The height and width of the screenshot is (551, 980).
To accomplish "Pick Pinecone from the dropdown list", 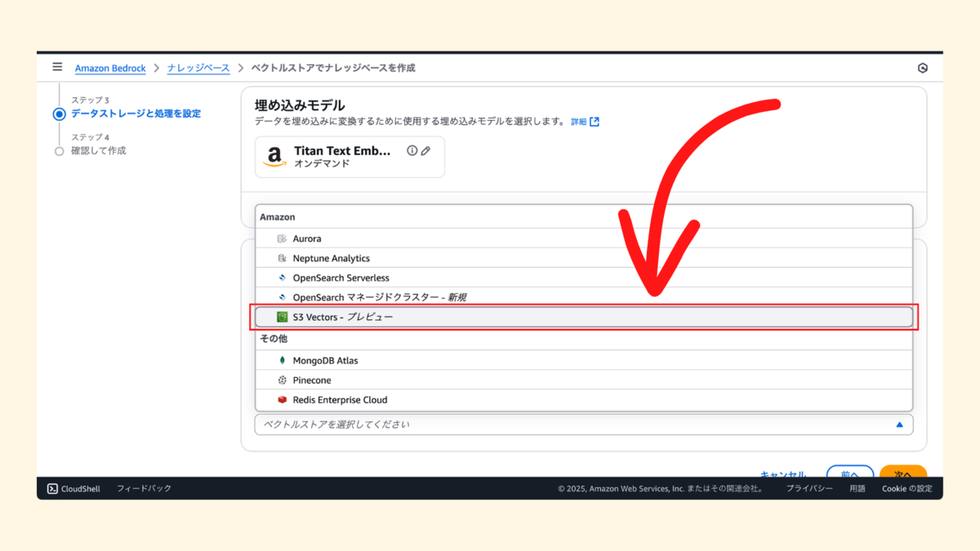I will [584, 380].
